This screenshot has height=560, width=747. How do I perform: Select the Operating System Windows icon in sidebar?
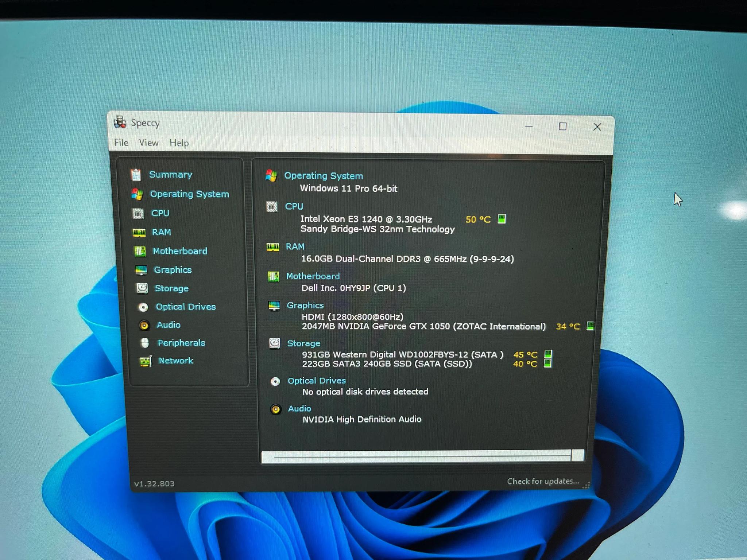point(138,194)
